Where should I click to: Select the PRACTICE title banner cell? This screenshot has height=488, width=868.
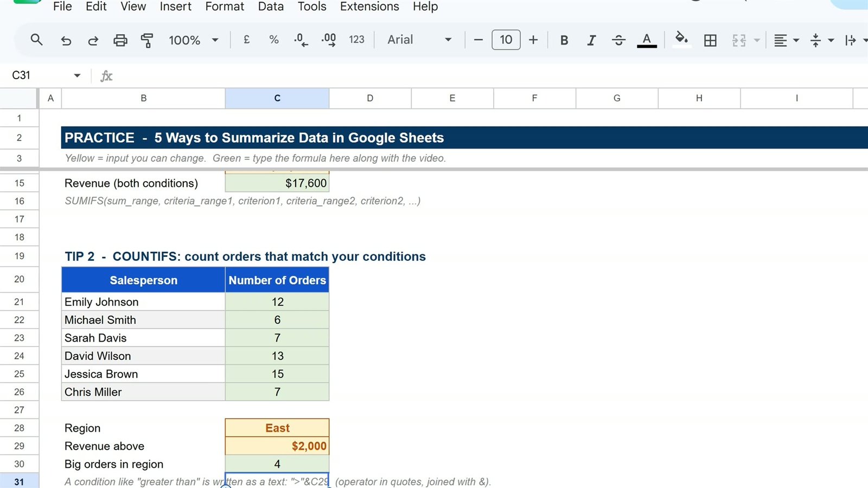click(x=464, y=138)
